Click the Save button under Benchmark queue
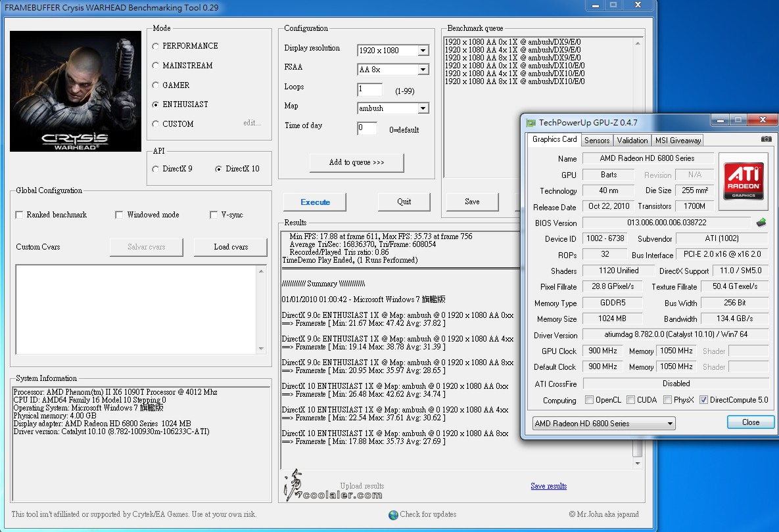The width and height of the screenshot is (779, 532). tap(472, 202)
